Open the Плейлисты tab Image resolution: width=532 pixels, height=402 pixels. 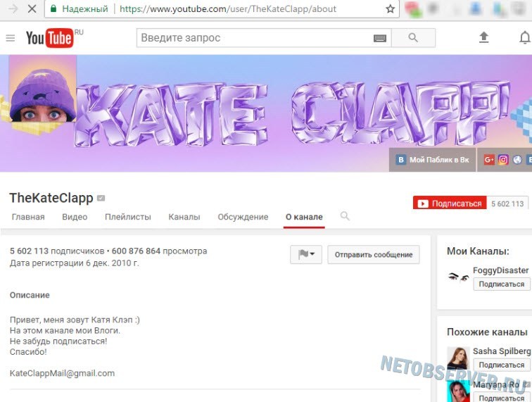pyautogui.click(x=128, y=217)
